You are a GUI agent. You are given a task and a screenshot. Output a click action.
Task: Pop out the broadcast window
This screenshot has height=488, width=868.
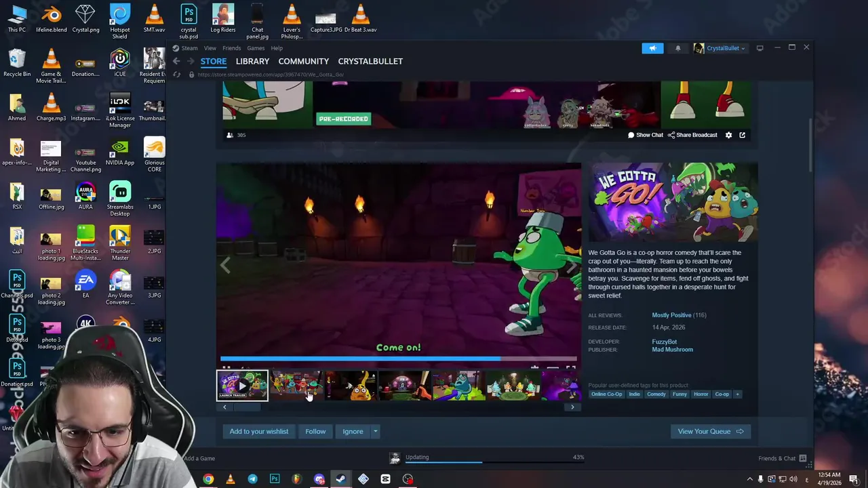click(x=742, y=135)
